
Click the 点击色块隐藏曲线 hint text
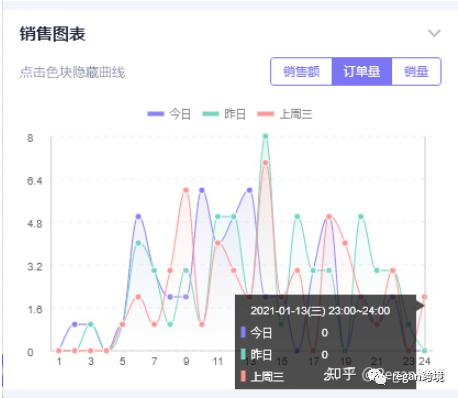pos(72,72)
